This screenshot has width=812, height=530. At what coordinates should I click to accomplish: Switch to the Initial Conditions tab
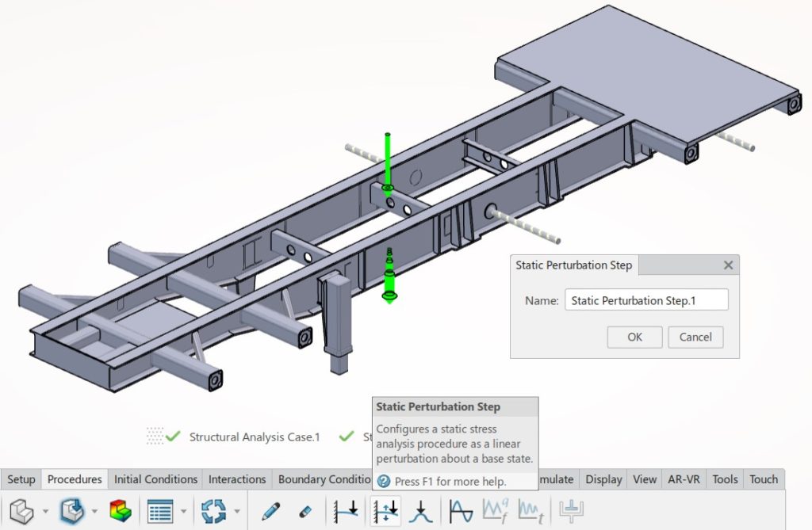coord(155,479)
